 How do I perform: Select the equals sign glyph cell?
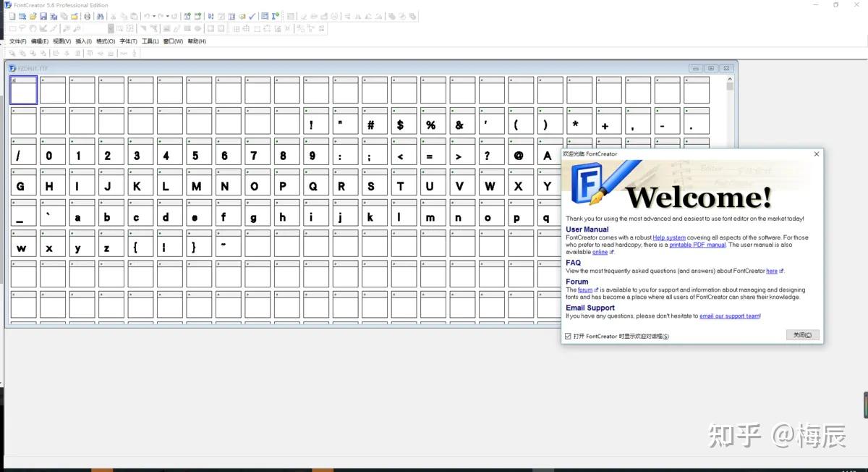point(433,151)
